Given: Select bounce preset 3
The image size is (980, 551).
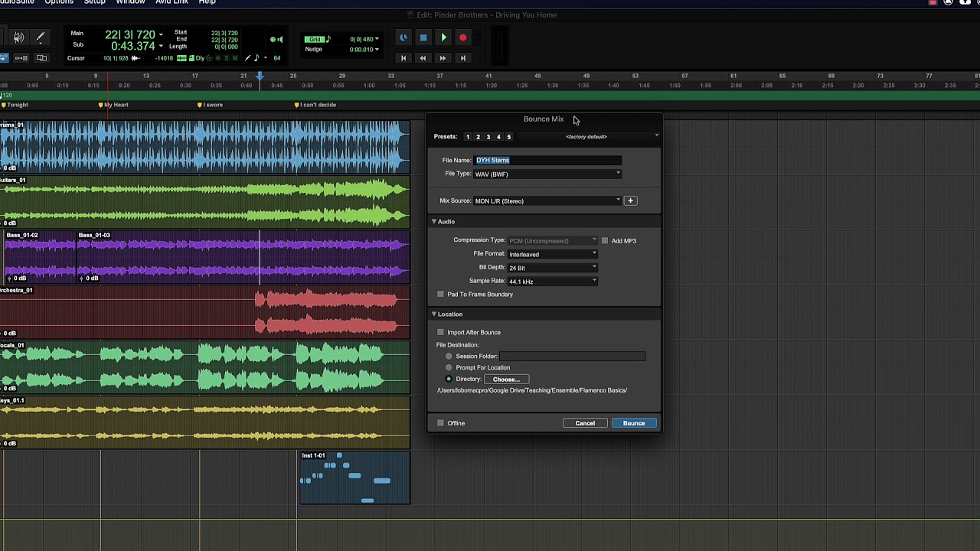Looking at the screenshot, I should click(488, 137).
